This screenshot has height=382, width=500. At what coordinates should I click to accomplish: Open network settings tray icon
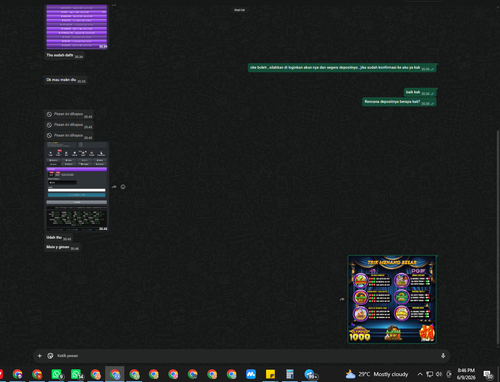tap(430, 374)
